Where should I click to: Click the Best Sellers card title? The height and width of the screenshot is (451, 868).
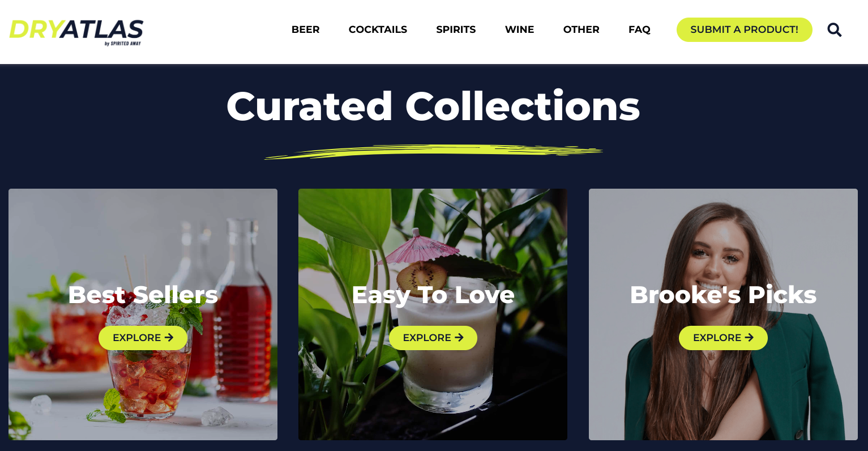coord(143,295)
